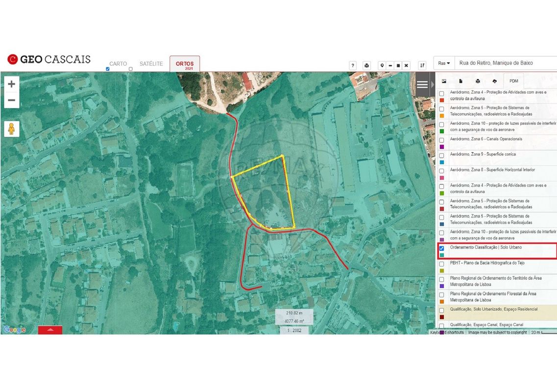Collapse the side panel with the arrow handle
557x392 pixels.
(x=433, y=85)
